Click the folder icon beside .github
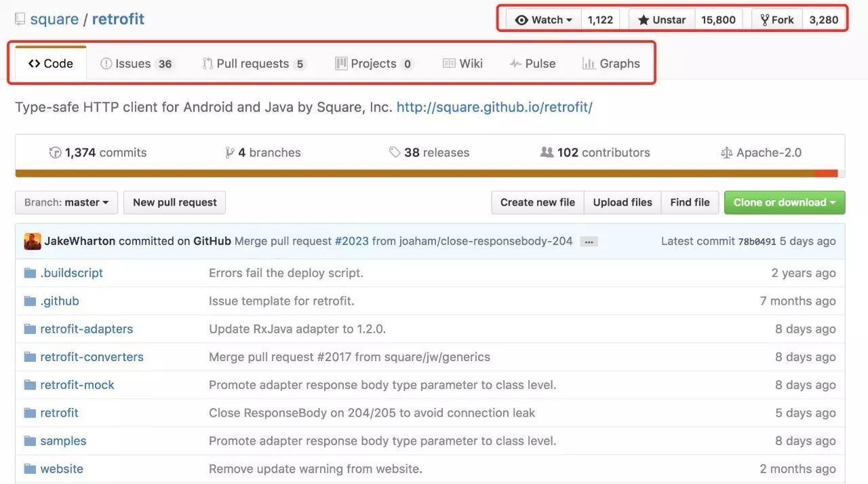The height and width of the screenshot is (484, 868). tap(30, 301)
